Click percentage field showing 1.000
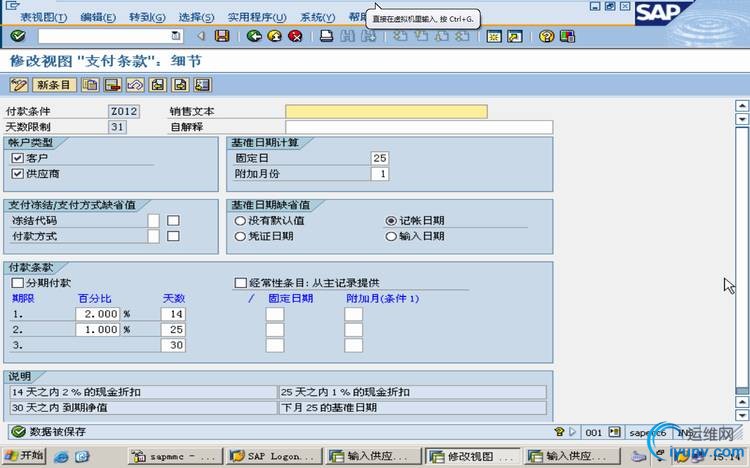Image resolution: width=750 pixels, height=468 pixels. click(x=97, y=330)
